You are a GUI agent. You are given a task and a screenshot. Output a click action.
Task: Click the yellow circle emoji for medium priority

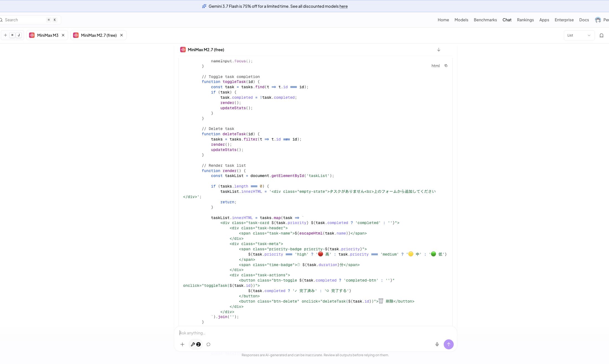411,254
